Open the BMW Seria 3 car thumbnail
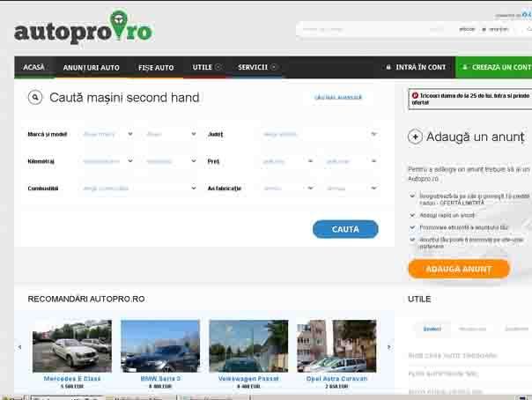This screenshot has width=532, height=400. 160,346
